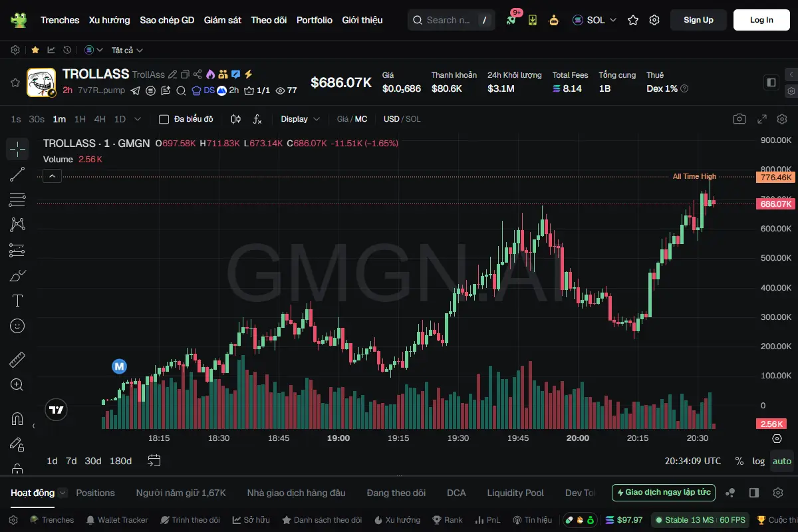
Task: Open the rocket notifications icon with 9+ badge
Action: tap(511, 20)
